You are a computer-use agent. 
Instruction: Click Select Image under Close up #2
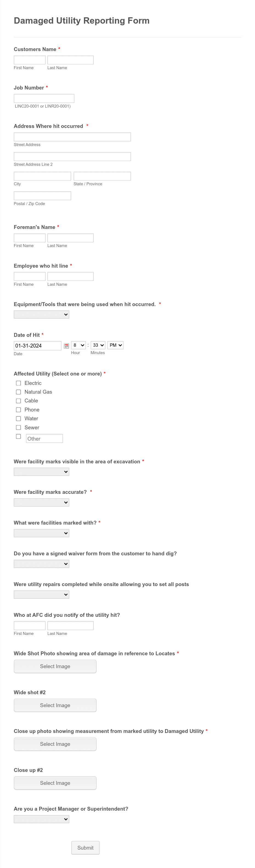coord(55,783)
